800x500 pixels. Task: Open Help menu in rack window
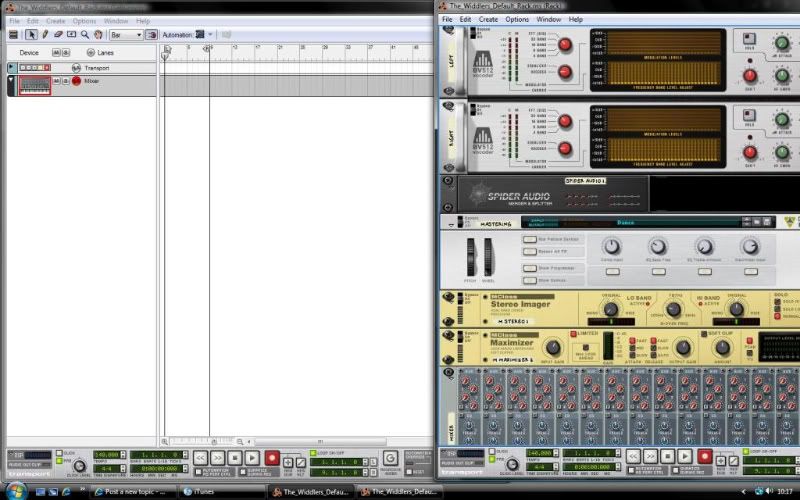pos(576,19)
